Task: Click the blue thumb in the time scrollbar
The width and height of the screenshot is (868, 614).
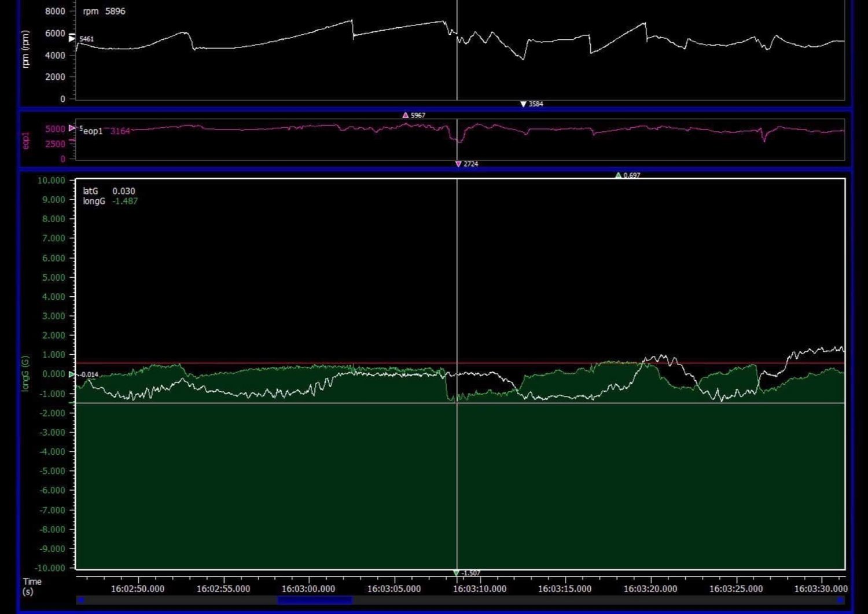Action: click(315, 600)
